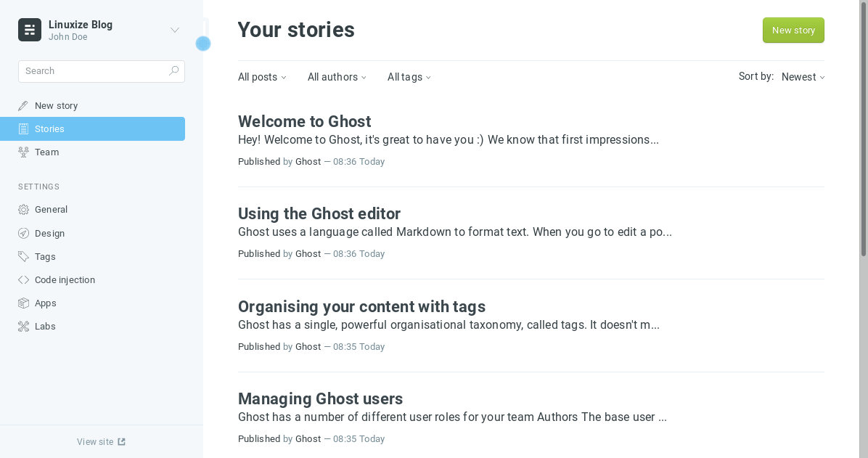Open the Welcome to Ghost story
This screenshot has width=868, height=458.
[x=305, y=121]
